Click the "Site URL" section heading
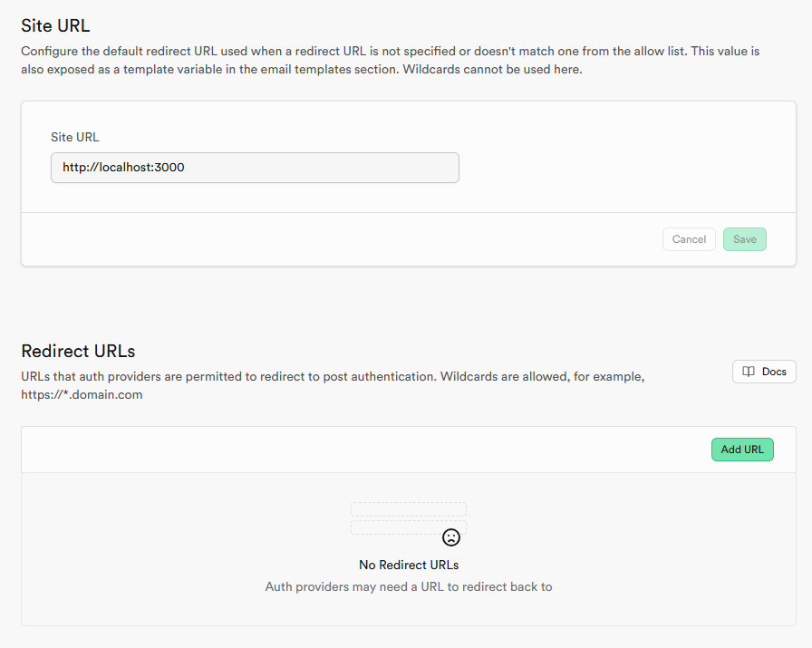Image resolution: width=812 pixels, height=648 pixels. pyautogui.click(x=55, y=25)
